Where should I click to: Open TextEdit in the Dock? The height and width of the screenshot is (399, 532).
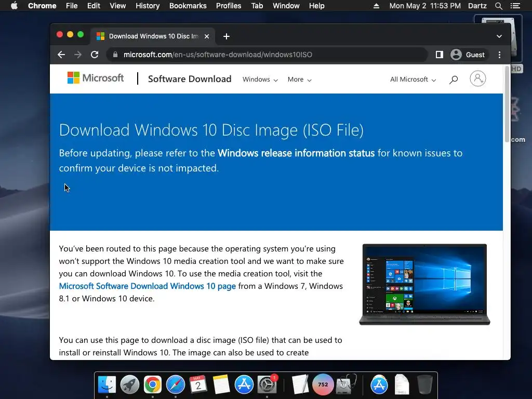coord(300,384)
